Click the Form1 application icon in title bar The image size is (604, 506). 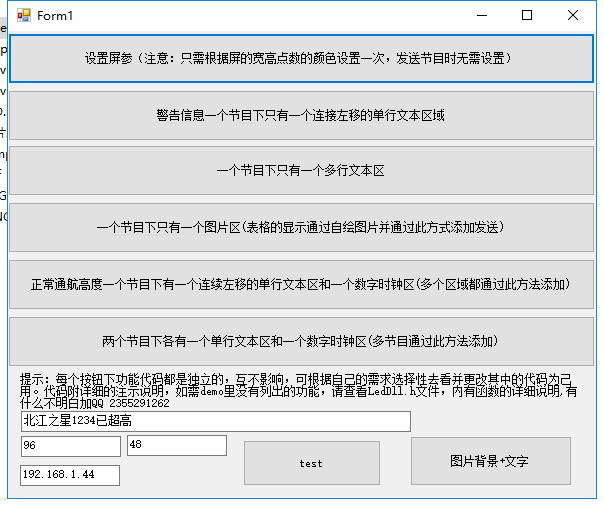click(x=24, y=15)
